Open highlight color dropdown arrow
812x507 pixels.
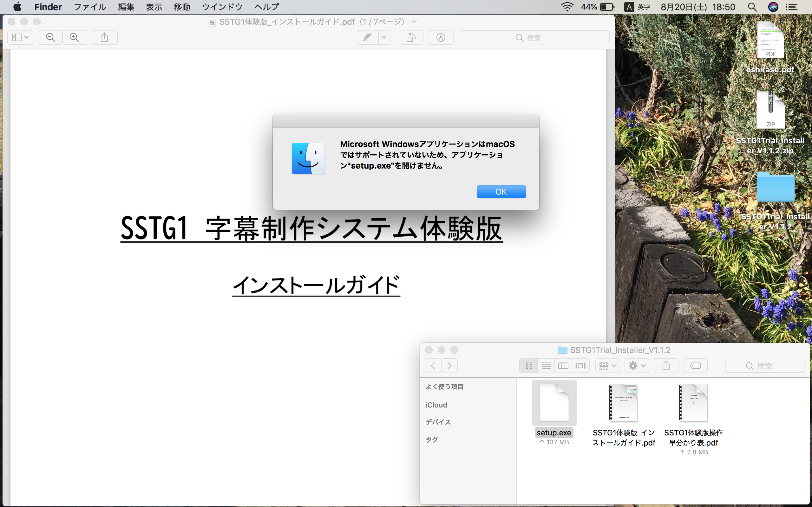pyautogui.click(x=384, y=37)
